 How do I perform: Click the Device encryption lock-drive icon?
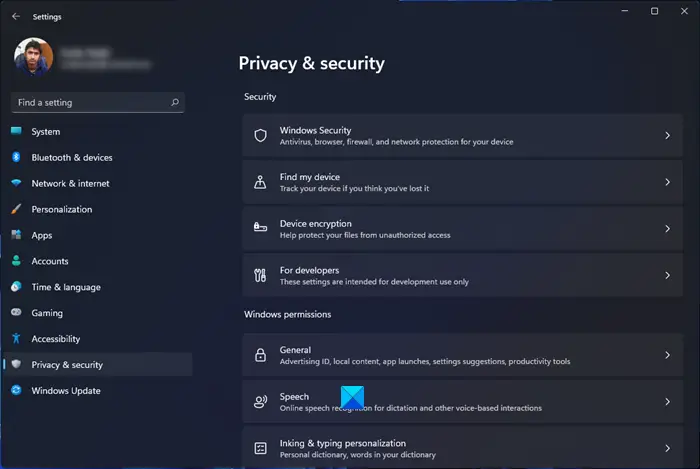pyautogui.click(x=260, y=227)
